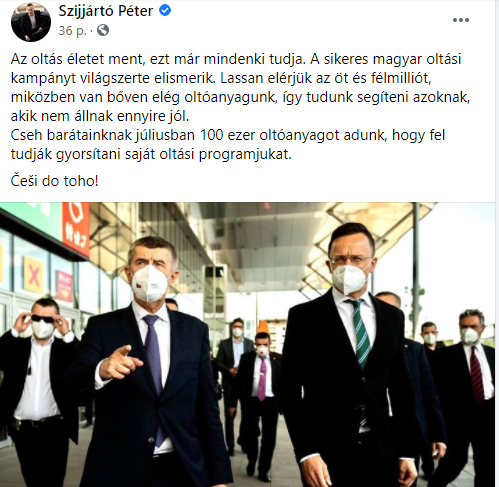Click the sentence beginning 'Az oltás életet ment'

[x=158, y=59]
